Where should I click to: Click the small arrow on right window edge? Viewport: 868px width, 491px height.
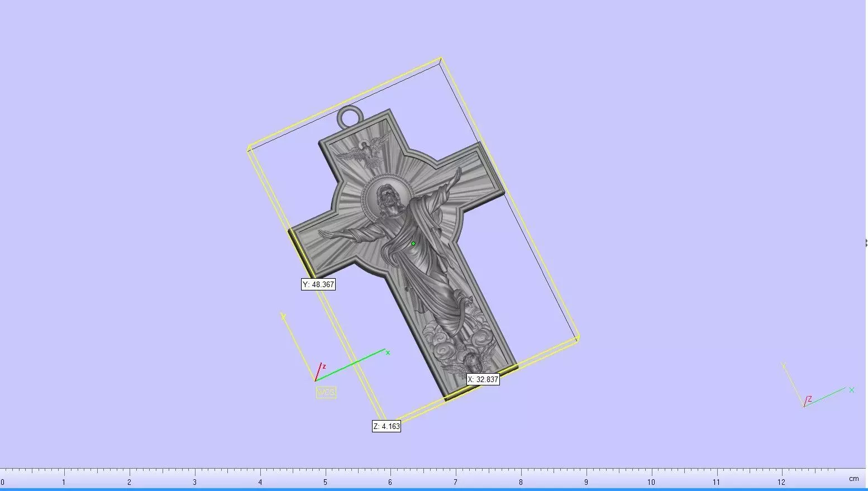[x=866, y=242]
